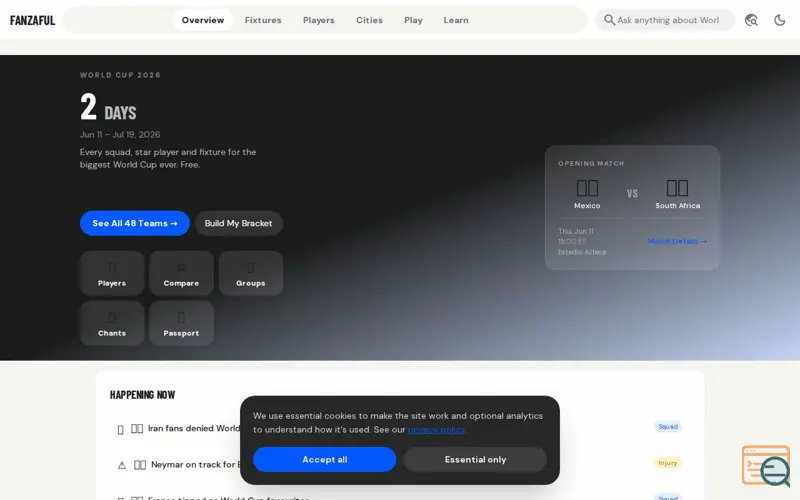Open the Compare quick tile
The width and height of the screenshot is (800, 500).
pos(181,273)
